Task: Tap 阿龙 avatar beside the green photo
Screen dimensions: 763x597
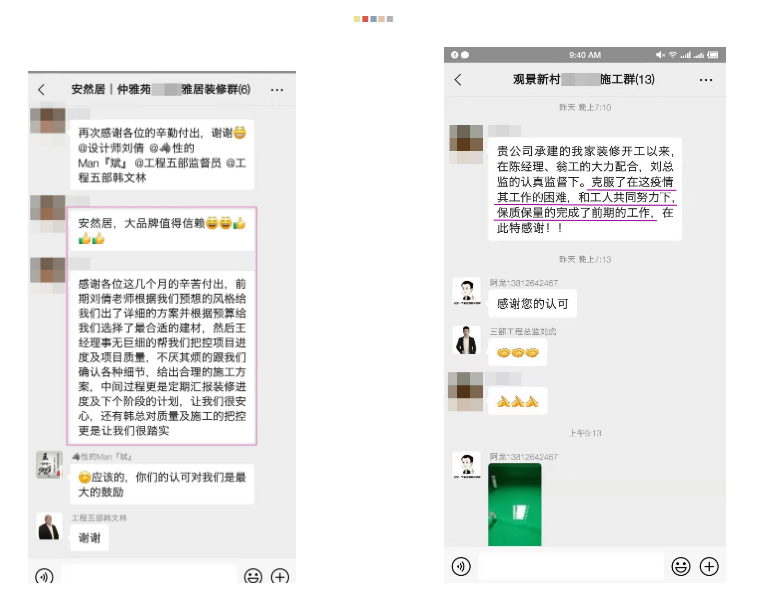Action: pyautogui.click(x=467, y=466)
